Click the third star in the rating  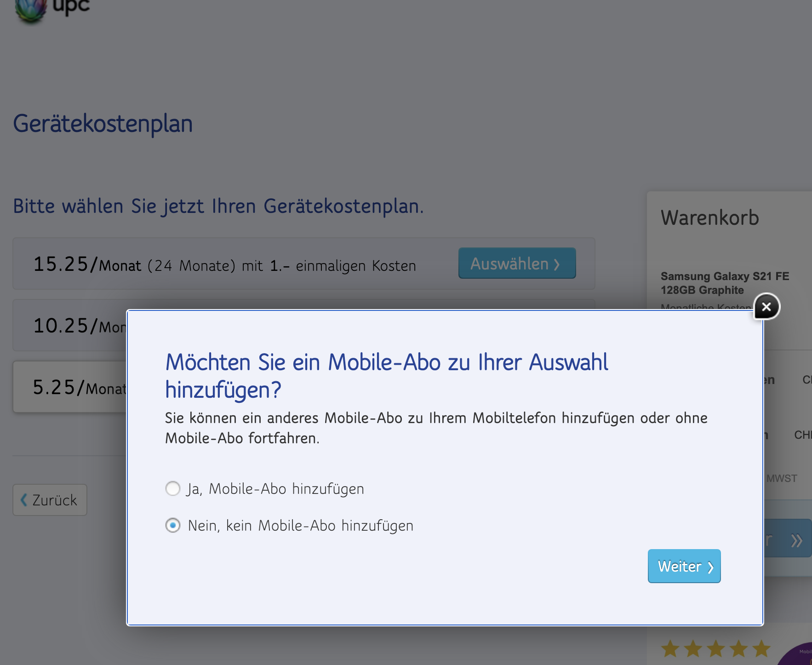pos(716,649)
